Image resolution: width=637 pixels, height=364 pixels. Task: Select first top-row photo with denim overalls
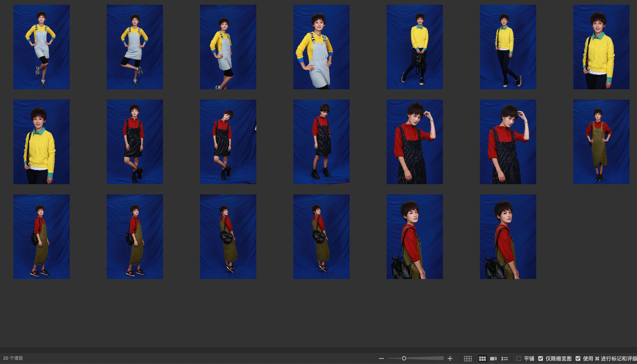41,47
